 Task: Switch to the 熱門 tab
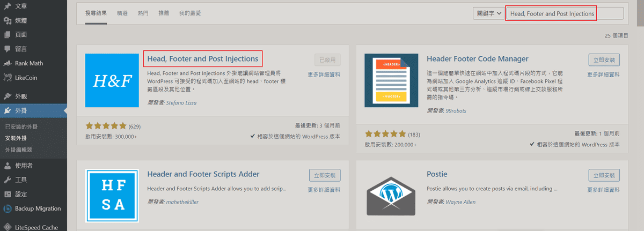(x=143, y=13)
